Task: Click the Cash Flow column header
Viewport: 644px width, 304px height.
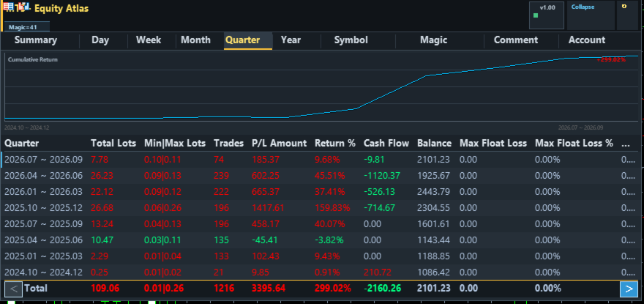Action: tap(386, 144)
